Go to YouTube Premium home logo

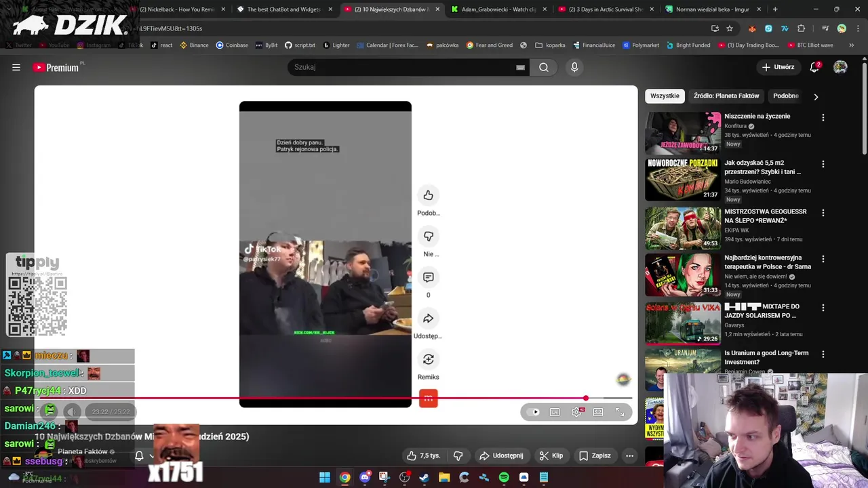pos(56,67)
